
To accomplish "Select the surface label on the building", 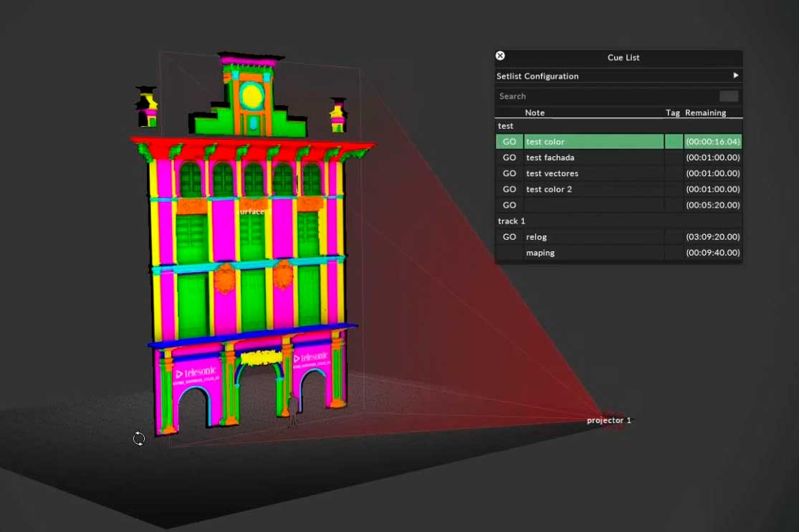I will tap(252, 211).
